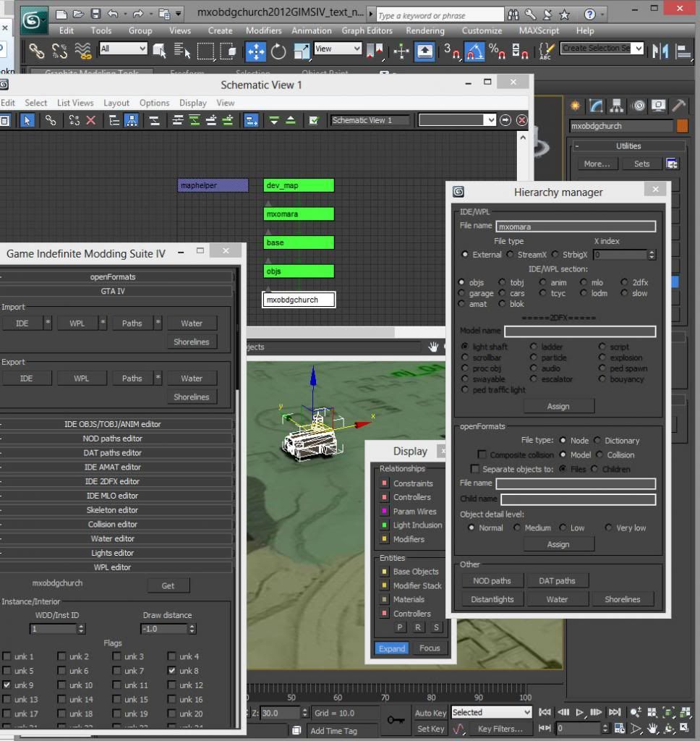This screenshot has height=741, width=700.
Task: Open List Views menu in Schematic View
Action: coord(75,103)
